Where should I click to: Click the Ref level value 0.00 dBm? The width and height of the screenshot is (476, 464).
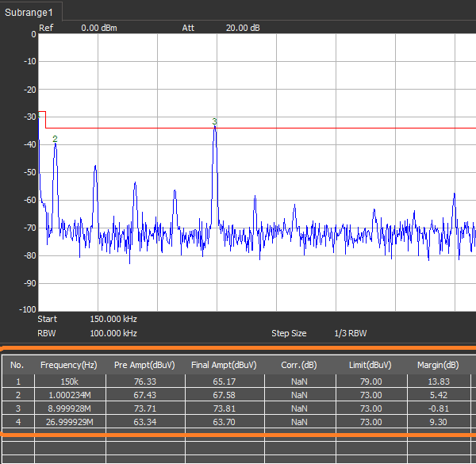point(99,28)
